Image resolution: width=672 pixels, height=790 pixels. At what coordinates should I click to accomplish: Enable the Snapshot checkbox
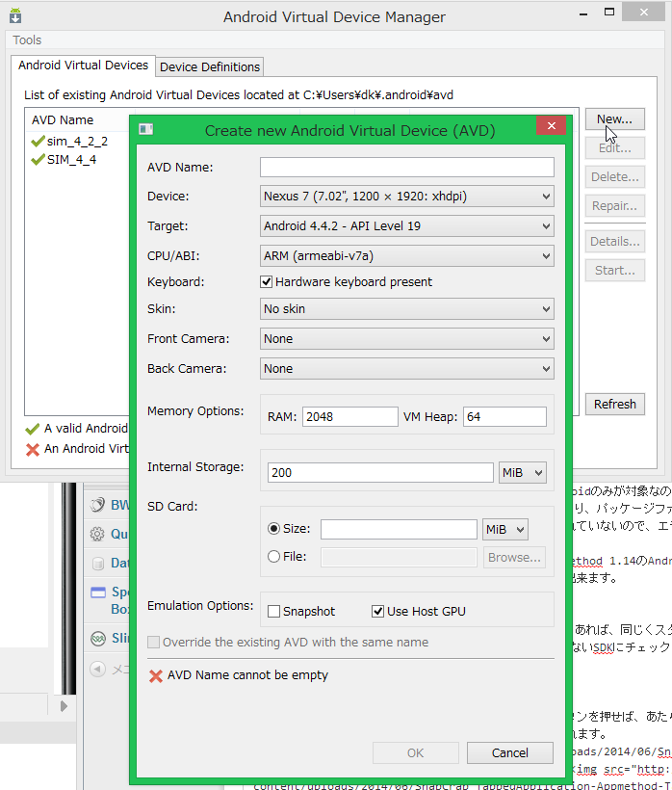(x=274, y=612)
